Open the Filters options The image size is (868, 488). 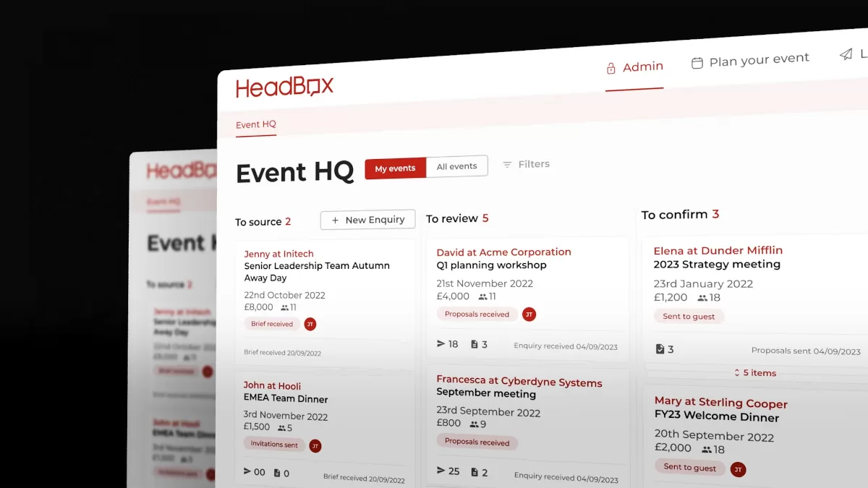(526, 164)
